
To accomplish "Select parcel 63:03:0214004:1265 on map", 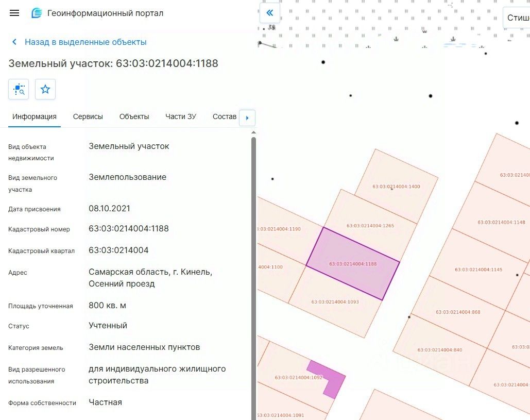I will pyautogui.click(x=370, y=226).
